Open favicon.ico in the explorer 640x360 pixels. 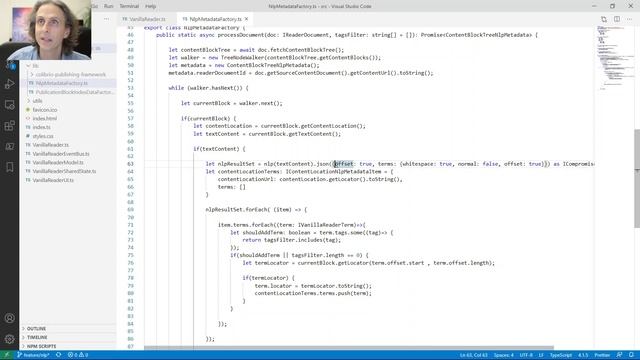[x=45, y=110]
